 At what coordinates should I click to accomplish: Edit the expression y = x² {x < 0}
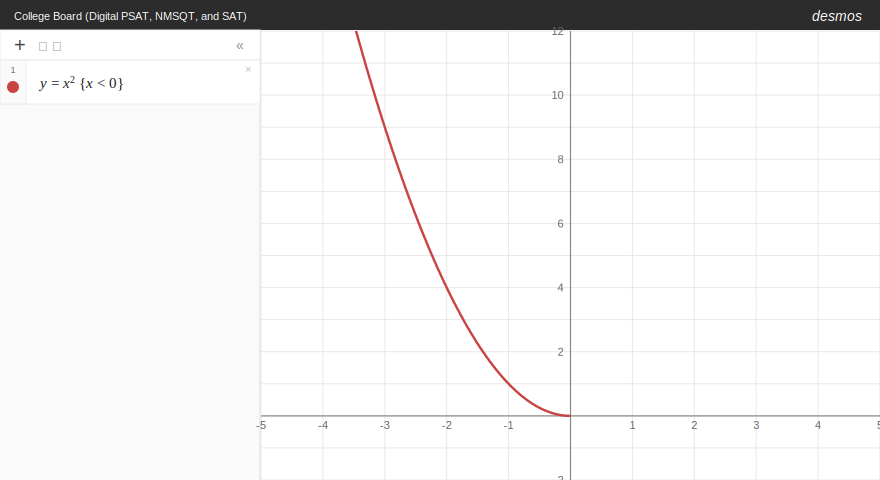pyautogui.click(x=81, y=83)
